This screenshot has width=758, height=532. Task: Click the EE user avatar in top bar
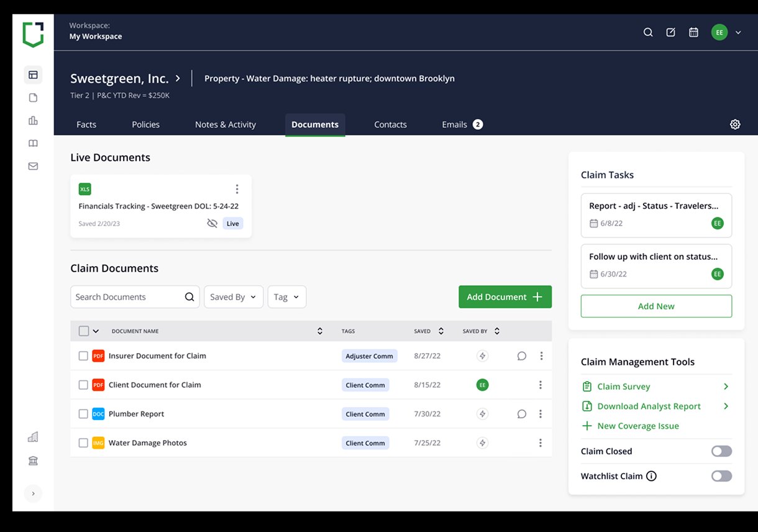(x=719, y=32)
